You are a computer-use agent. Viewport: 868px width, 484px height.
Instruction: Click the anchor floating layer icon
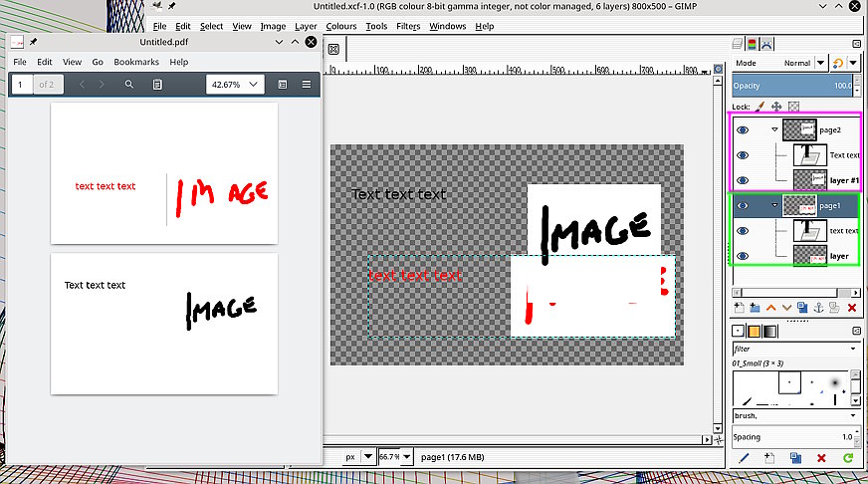tap(819, 308)
